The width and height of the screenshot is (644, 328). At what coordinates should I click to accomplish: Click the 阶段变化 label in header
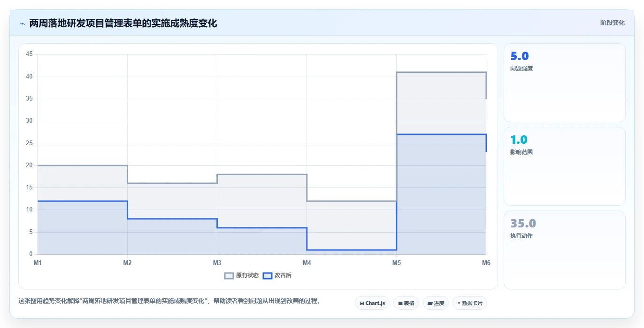pyautogui.click(x=612, y=23)
